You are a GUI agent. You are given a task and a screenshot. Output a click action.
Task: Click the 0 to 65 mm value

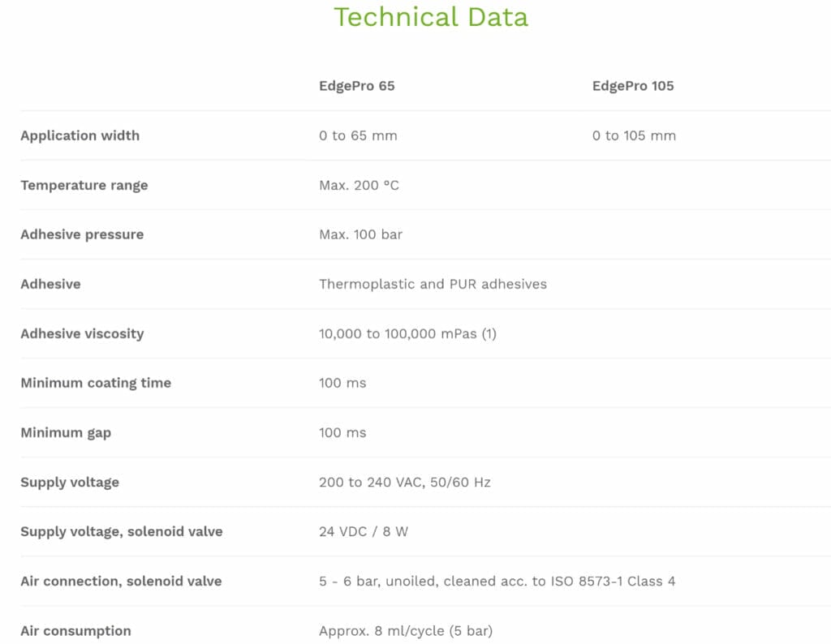(x=358, y=135)
